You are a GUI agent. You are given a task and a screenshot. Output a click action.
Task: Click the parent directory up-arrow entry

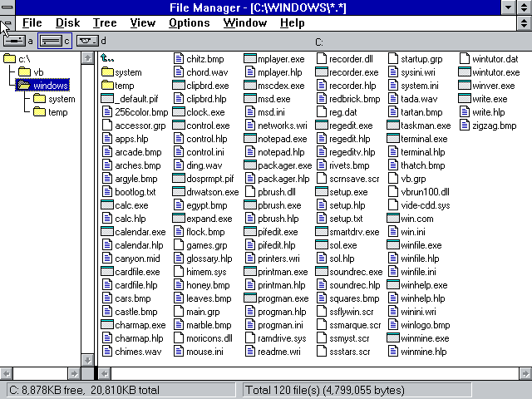coord(107,58)
